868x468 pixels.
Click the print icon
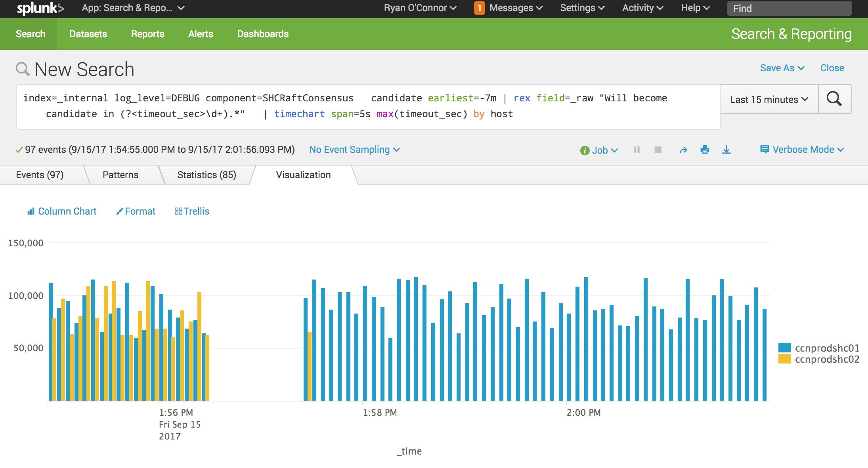pos(705,150)
